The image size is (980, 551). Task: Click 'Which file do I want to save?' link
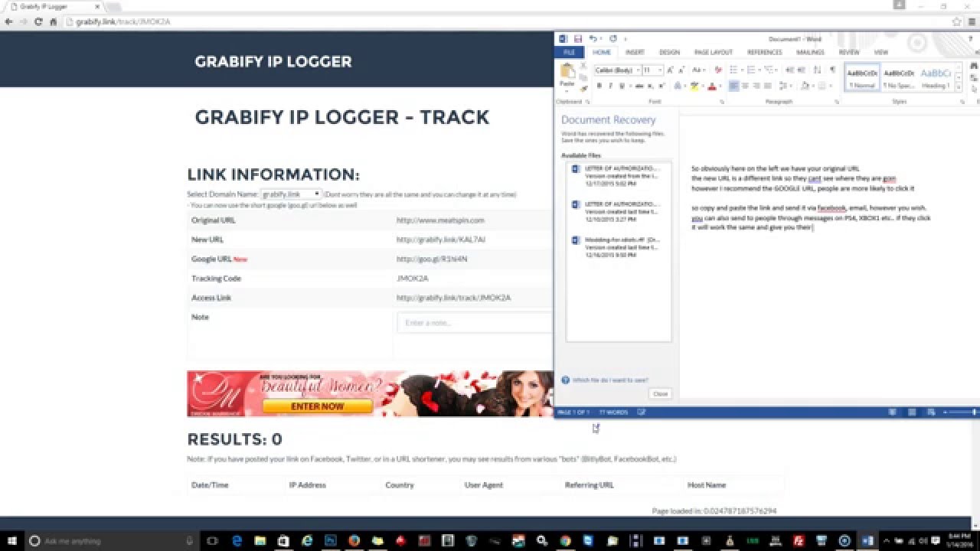(609, 380)
